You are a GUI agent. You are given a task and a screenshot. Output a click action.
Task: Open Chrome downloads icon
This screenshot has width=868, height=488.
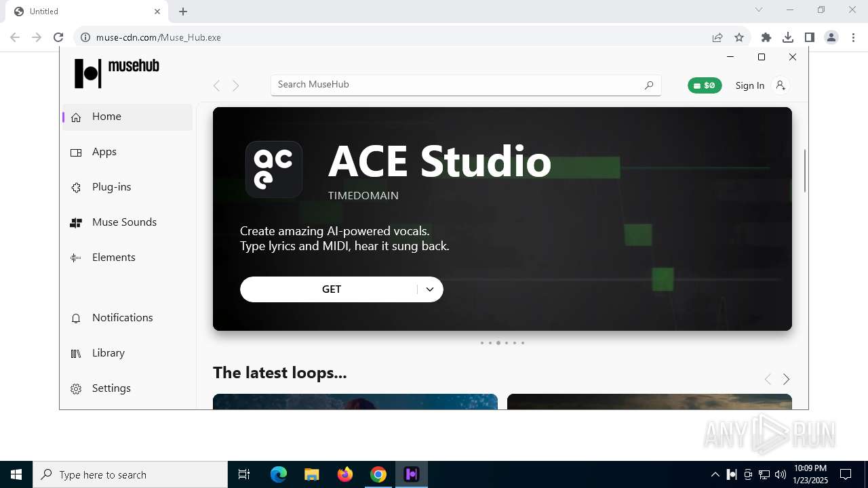pos(788,37)
